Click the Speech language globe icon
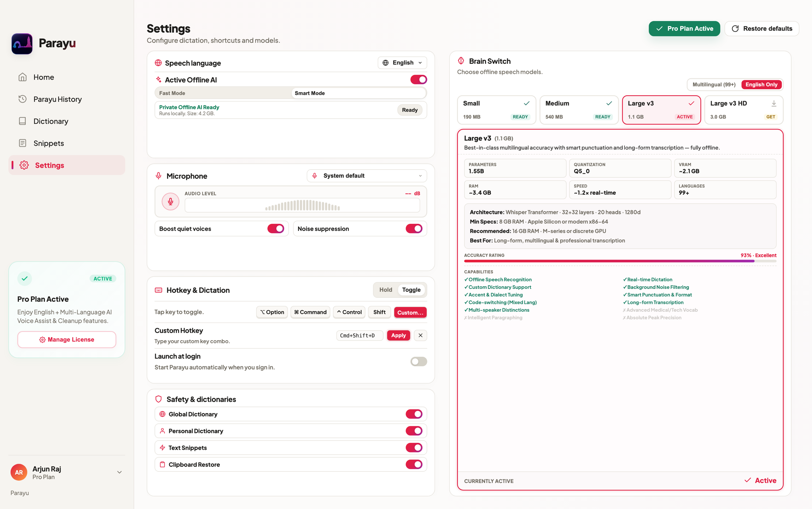This screenshot has height=509, width=812. tap(158, 63)
